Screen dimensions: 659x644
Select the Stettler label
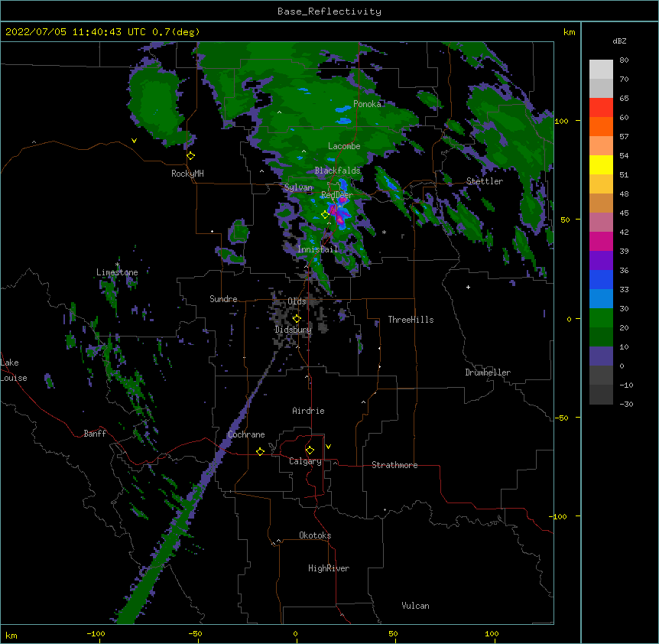(485, 181)
